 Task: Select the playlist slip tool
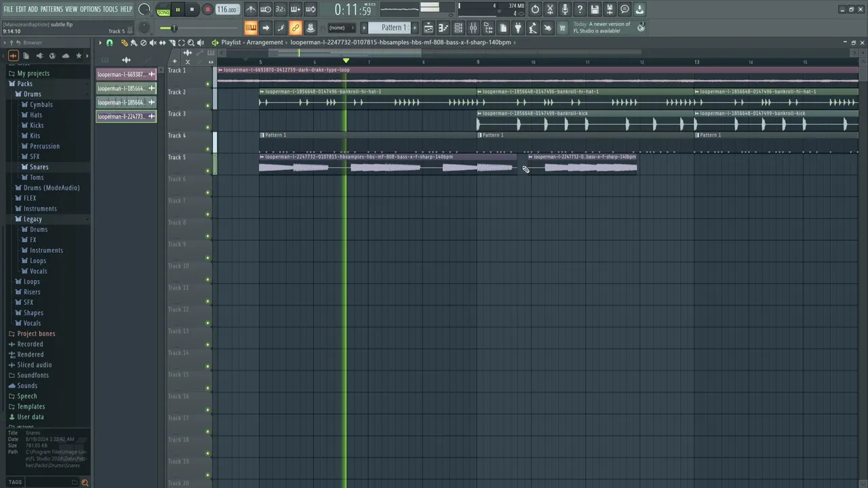pyautogui.click(x=162, y=43)
